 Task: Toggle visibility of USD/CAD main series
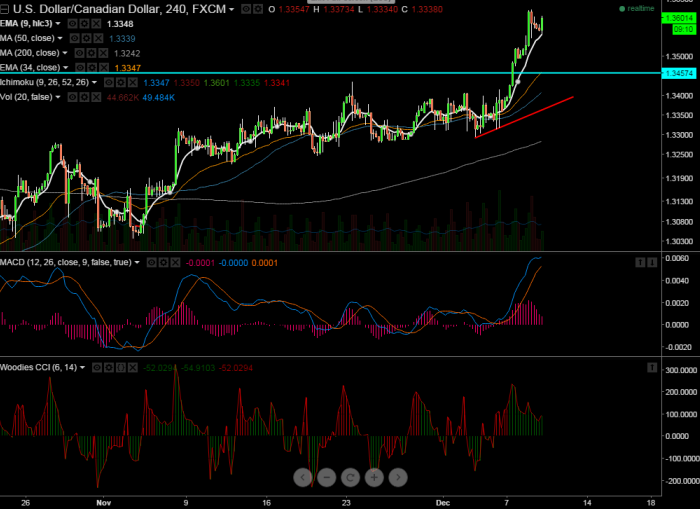click(246, 9)
